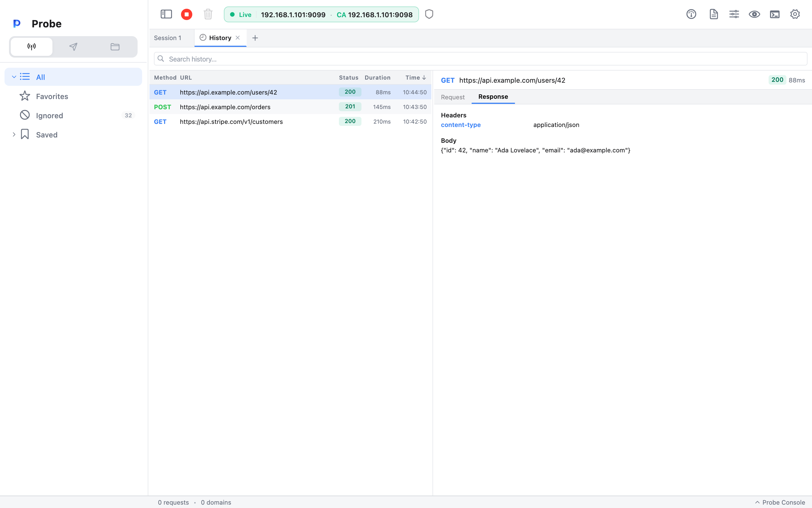
Task: Sort by Status column header
Action: (x=348, y=78)
